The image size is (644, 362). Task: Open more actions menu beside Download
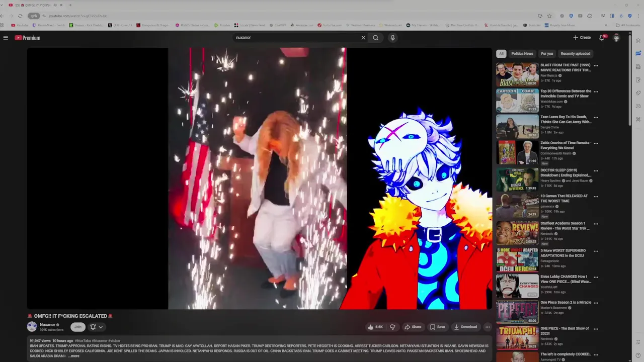pyautogui.click(x=487, y=327)
